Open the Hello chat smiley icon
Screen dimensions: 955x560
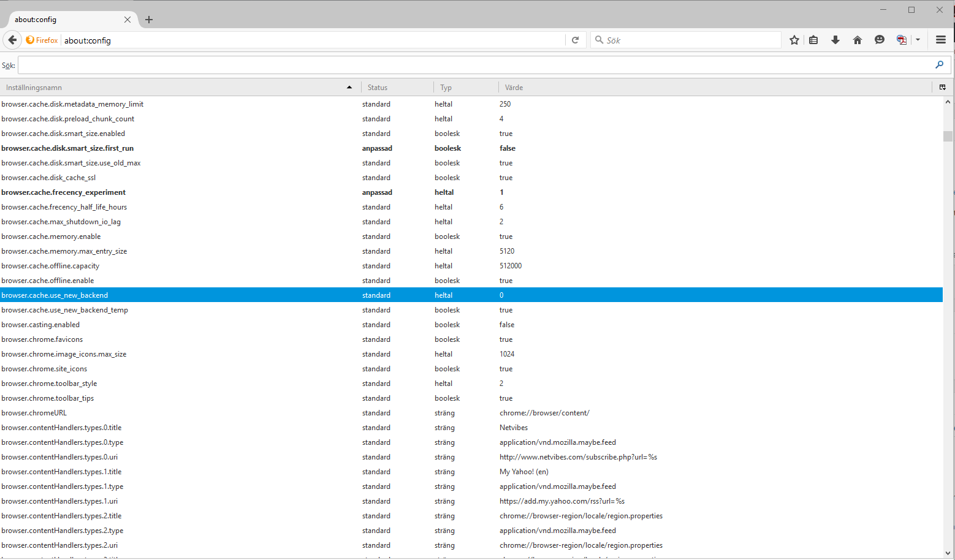click(880, 40)
